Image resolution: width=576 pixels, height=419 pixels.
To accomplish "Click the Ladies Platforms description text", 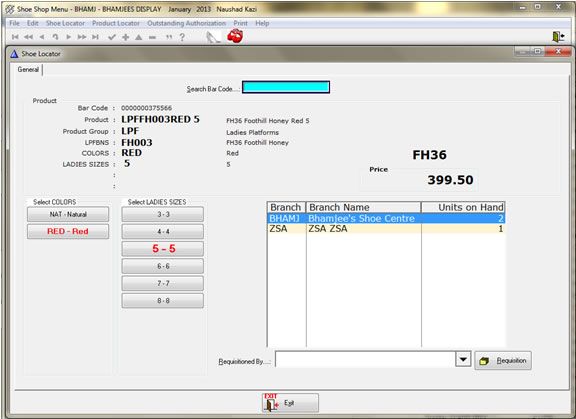I will coord(252,132).
